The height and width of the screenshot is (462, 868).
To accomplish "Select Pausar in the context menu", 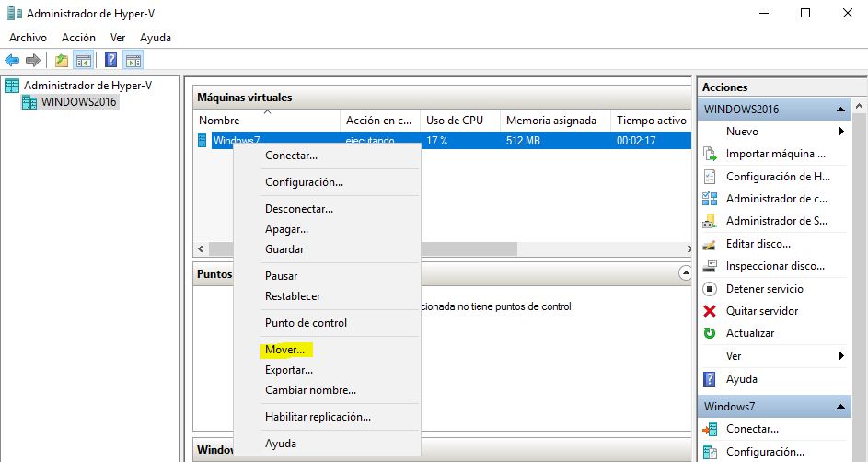I will click(x=327, y=275).
